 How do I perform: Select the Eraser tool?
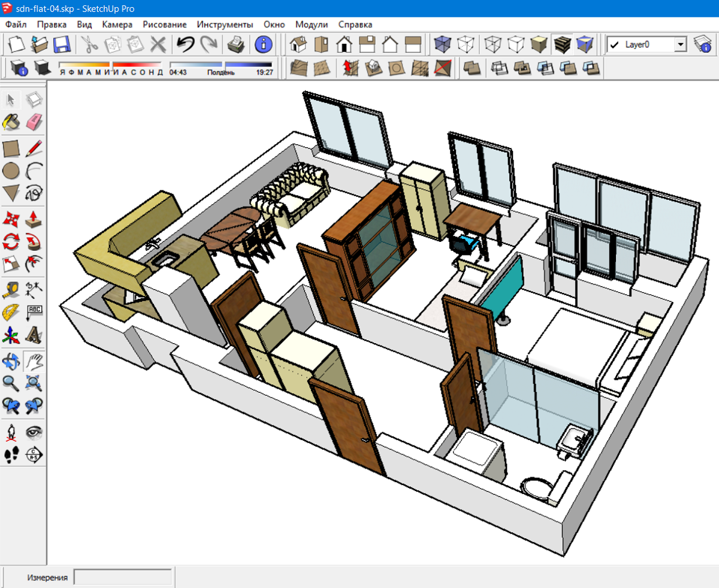pyautogui.click(x=34, y=122)
